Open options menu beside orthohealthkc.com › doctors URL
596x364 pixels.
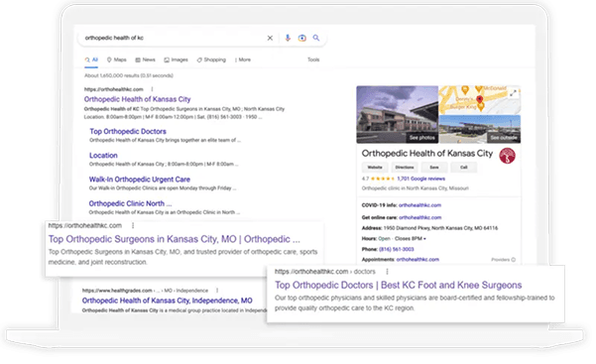click(x=387, y=272)
